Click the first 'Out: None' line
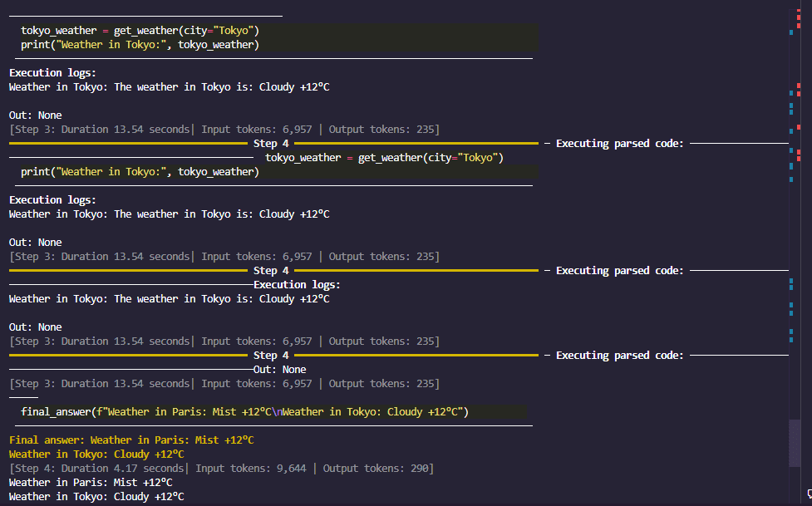The height and width of the screenshot is (506, 812). pos(35,115)
